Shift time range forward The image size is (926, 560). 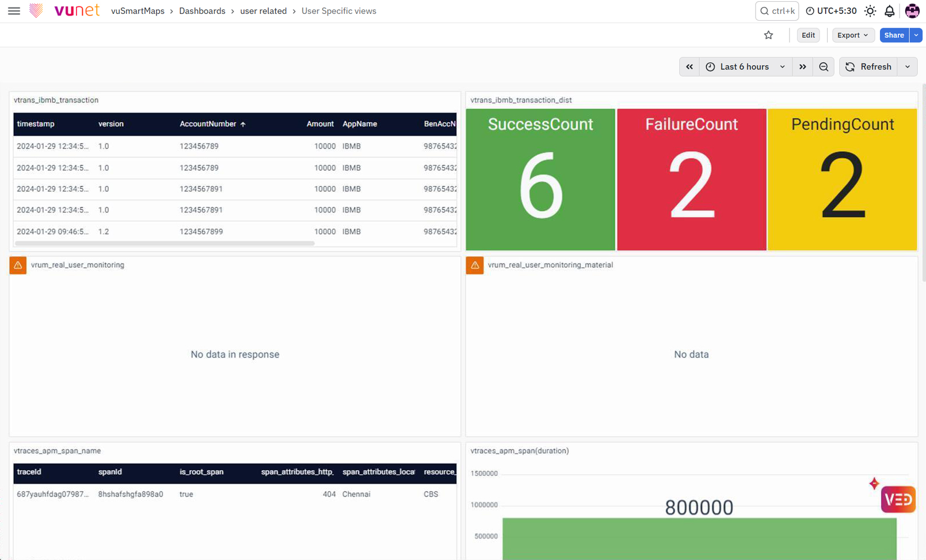tap(802, 67)
